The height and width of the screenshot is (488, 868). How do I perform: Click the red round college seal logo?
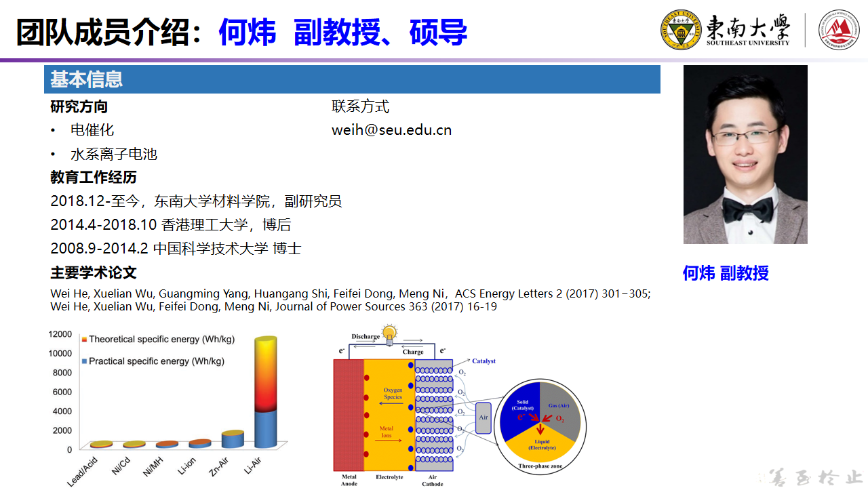coord(839,30)
